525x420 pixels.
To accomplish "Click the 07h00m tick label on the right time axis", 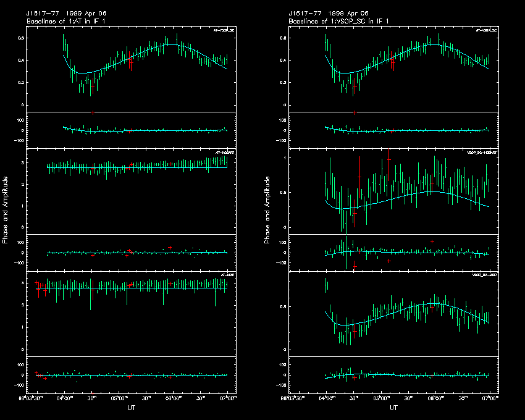I will click(x=492, y=398).
